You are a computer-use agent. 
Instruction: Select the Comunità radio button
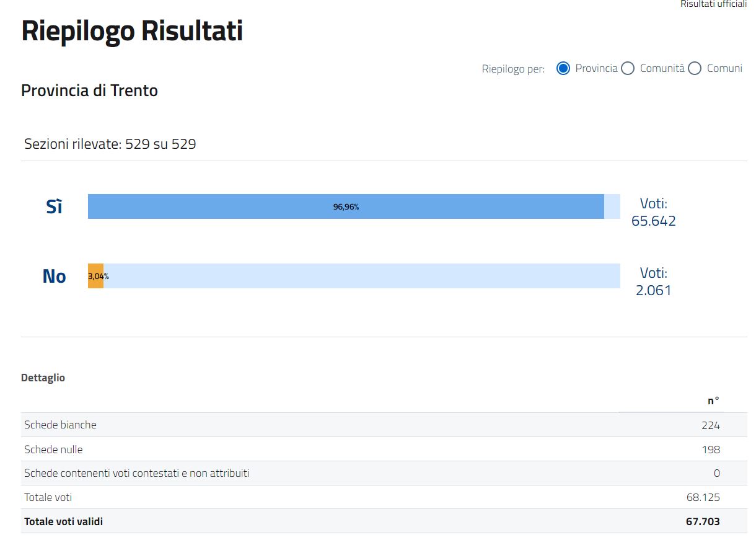coord(628,68)
